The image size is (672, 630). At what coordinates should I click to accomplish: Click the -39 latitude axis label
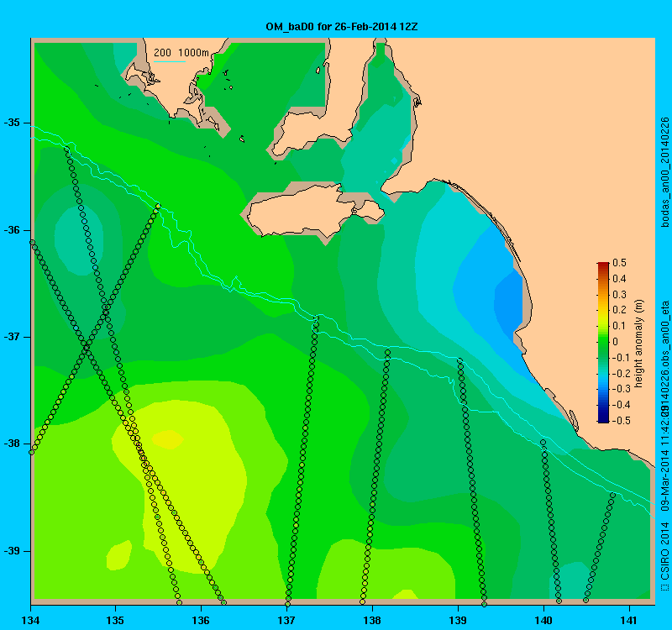coord(12,551)
